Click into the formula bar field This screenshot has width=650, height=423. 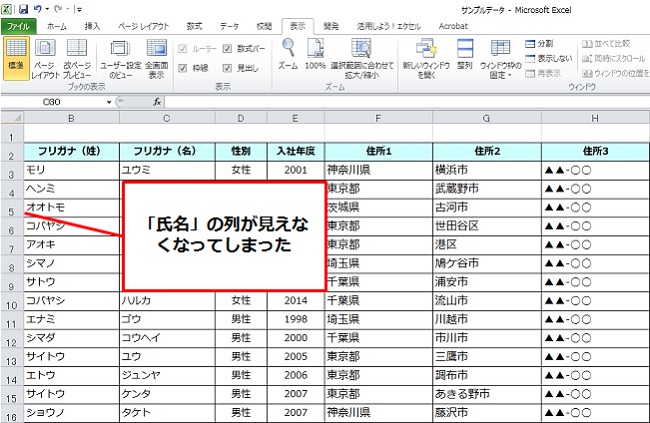(x=406, y=102)
